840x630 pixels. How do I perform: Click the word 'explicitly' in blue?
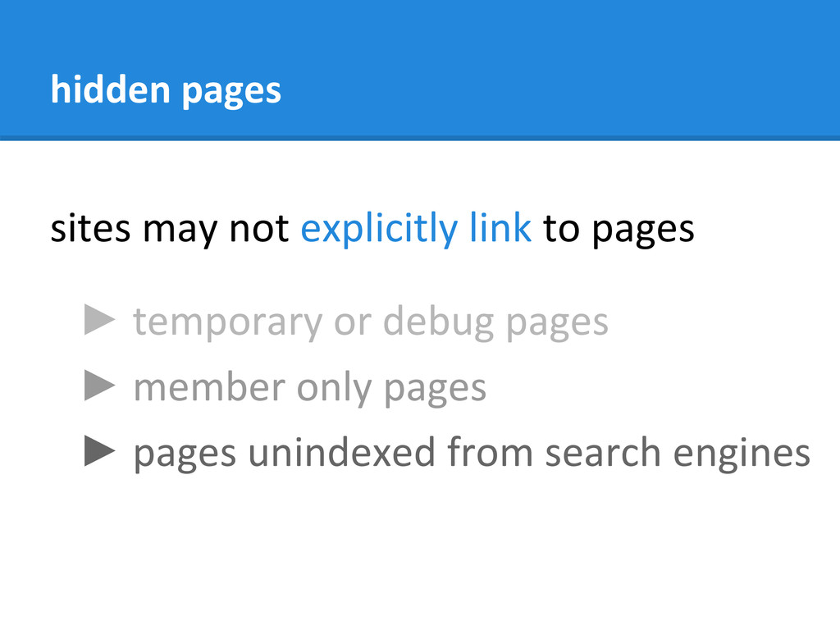pos(379,229)
